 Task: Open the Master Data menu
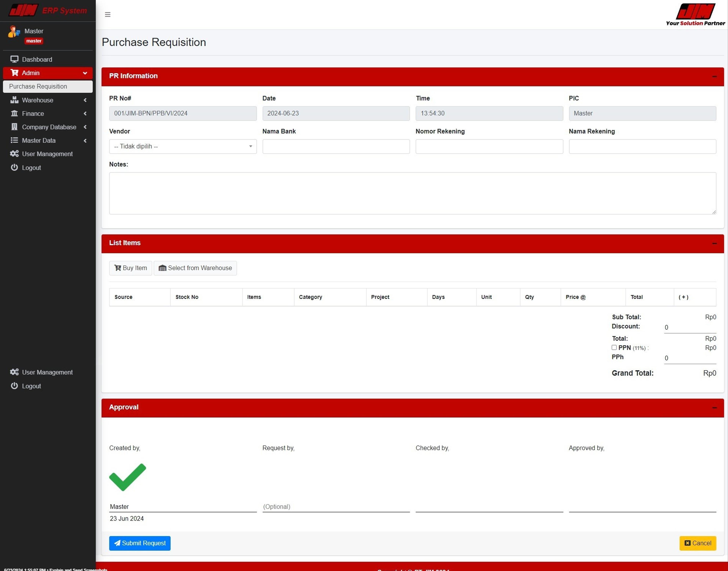pyautogui.click(x=39, y=140)
